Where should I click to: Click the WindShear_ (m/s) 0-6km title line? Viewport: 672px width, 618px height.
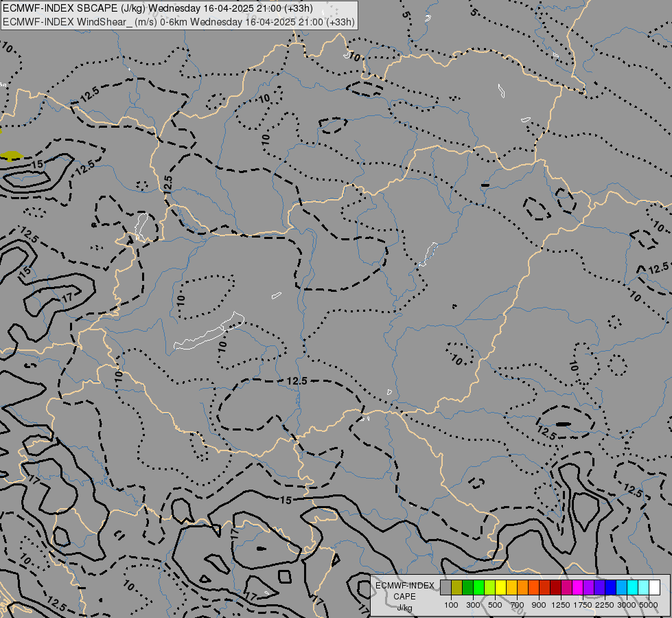pos(178,22)
